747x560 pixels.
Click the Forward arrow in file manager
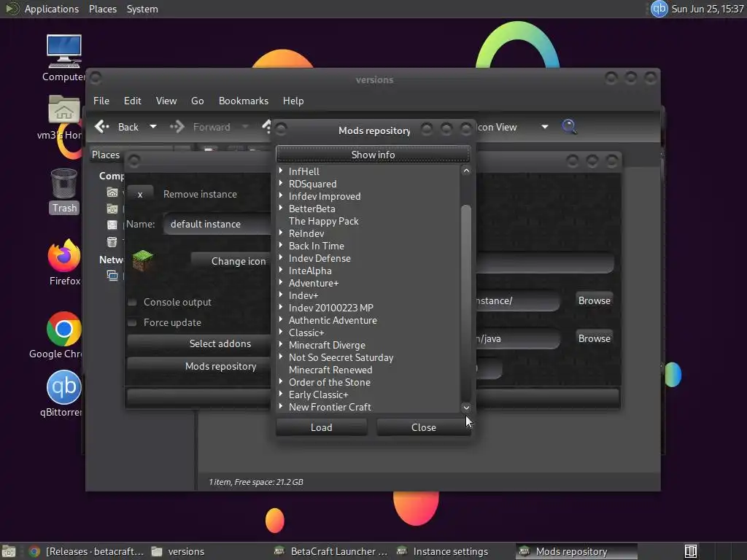click(x=177, y=127)
